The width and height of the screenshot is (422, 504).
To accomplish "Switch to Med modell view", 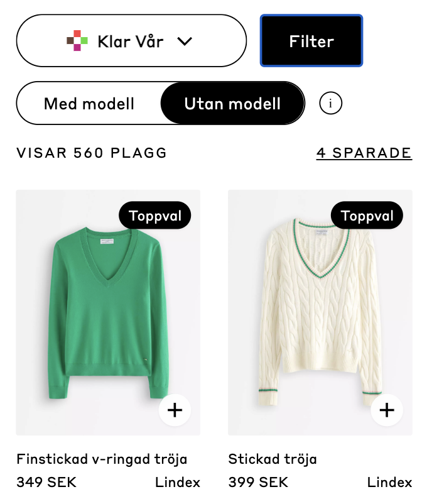I will point(89,104).
